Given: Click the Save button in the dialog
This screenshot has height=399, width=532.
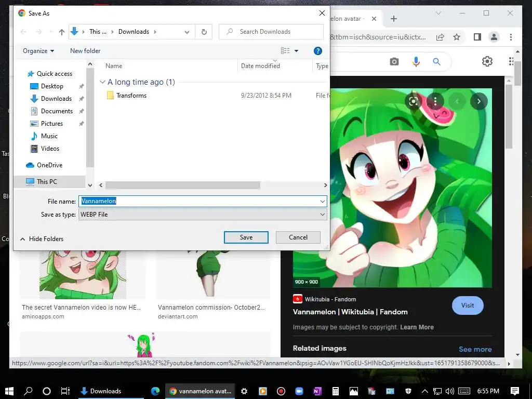Looking at the screenshot, I should pyautogui.click(x=246, y=237).
